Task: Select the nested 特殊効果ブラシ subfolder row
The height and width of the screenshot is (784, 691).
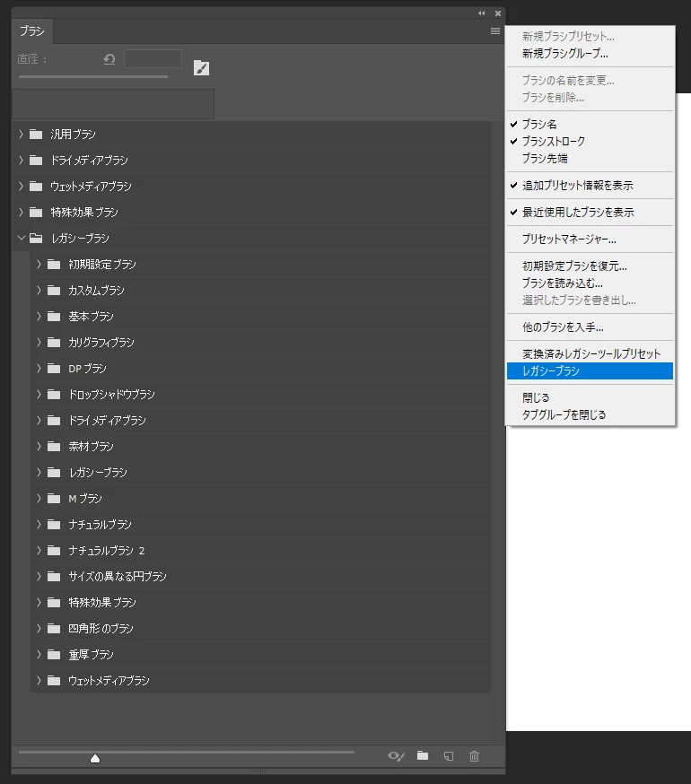Action: (x=260, y=602)
